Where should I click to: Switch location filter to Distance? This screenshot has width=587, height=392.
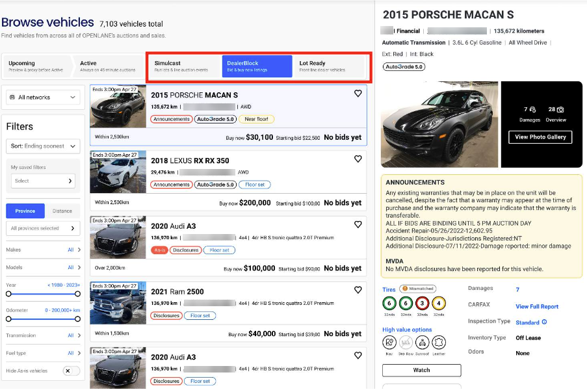(62, 211)
